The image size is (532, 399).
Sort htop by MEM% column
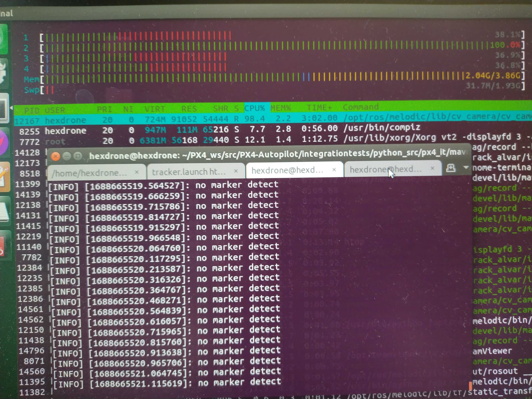click(x=280, y=108)
